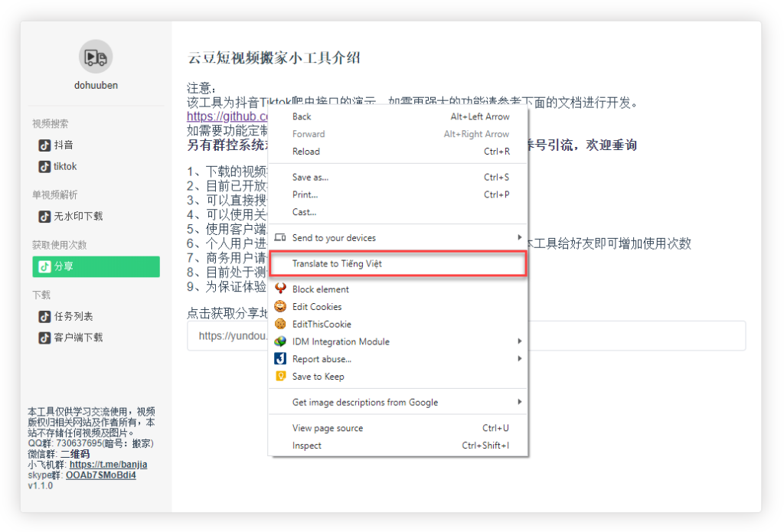Select Save as... in context menu
This screenshot has height=532, width=784.
point(398,177)
